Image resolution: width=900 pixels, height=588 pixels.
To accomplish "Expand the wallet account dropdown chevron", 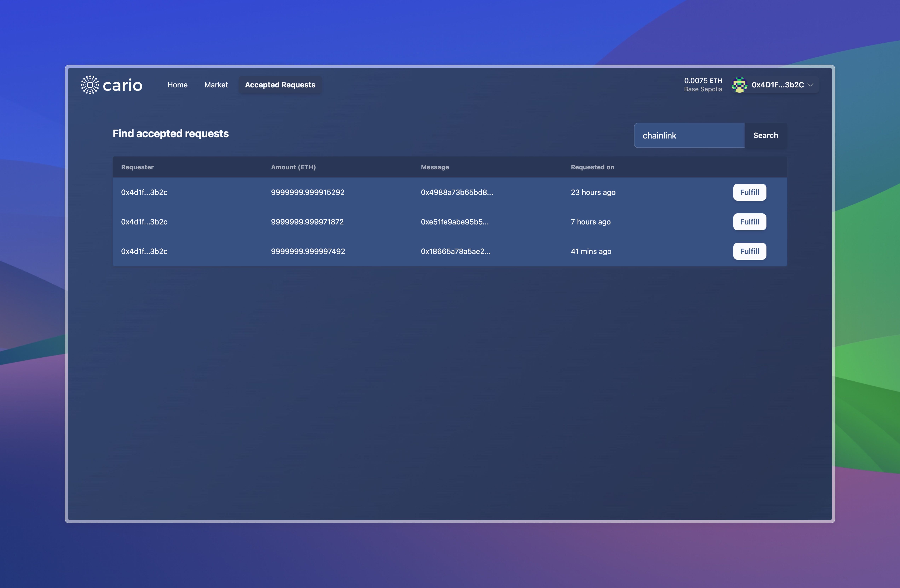I will click(810, 85).
